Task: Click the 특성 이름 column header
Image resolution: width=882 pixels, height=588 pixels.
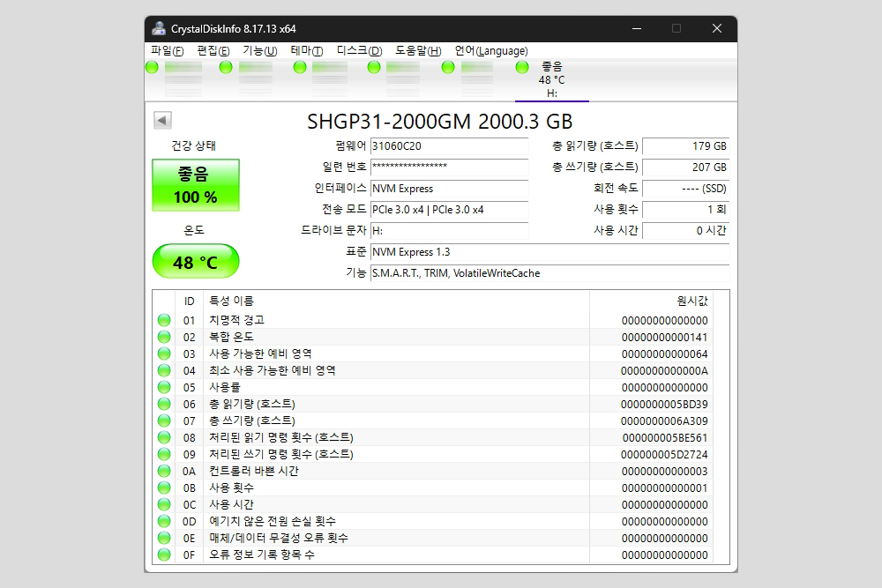Action: [x=396, y=301]
